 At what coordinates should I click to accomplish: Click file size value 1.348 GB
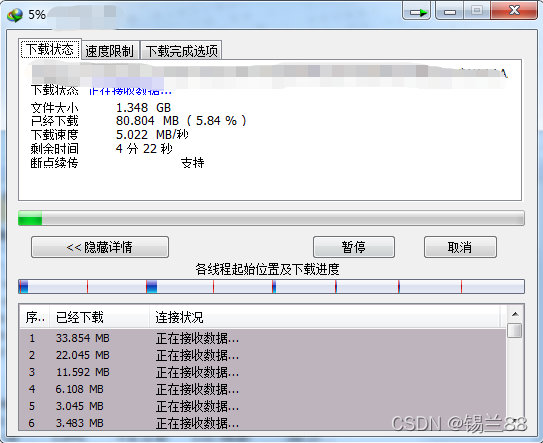click(143, 108)
